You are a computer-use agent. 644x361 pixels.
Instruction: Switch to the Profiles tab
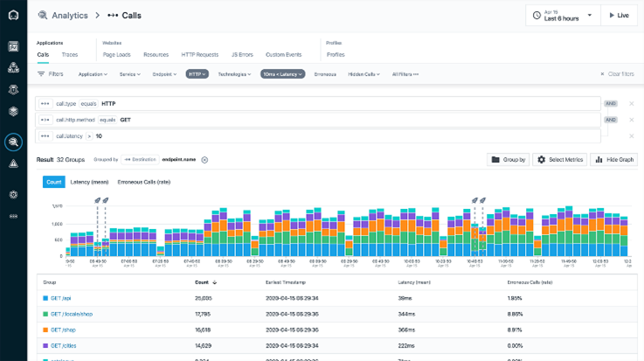pos(336,54)
